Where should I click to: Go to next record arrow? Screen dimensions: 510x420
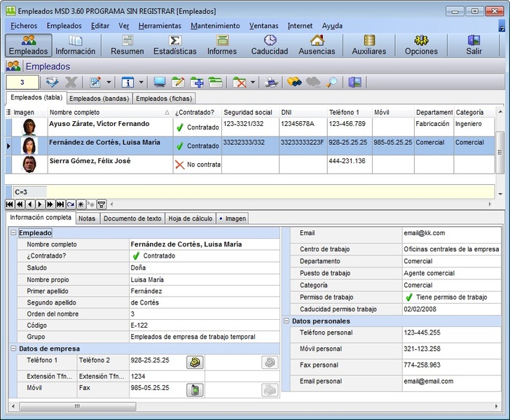pyautogui.click(x=40, y=204)
